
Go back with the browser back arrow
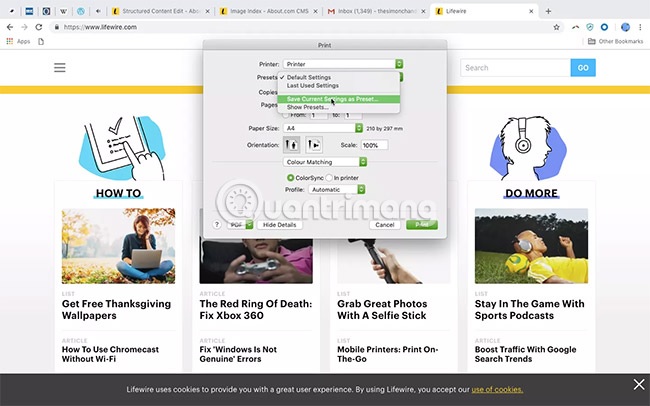click(10, 27)
